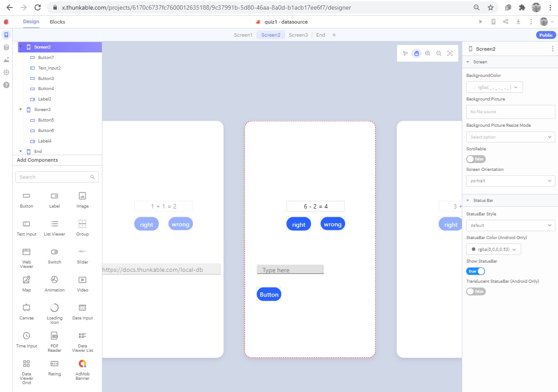The width and height of the screenshot is (558, 392).
Task: Open the Data sources sidebar icon
Action: [x=6, y=47]
